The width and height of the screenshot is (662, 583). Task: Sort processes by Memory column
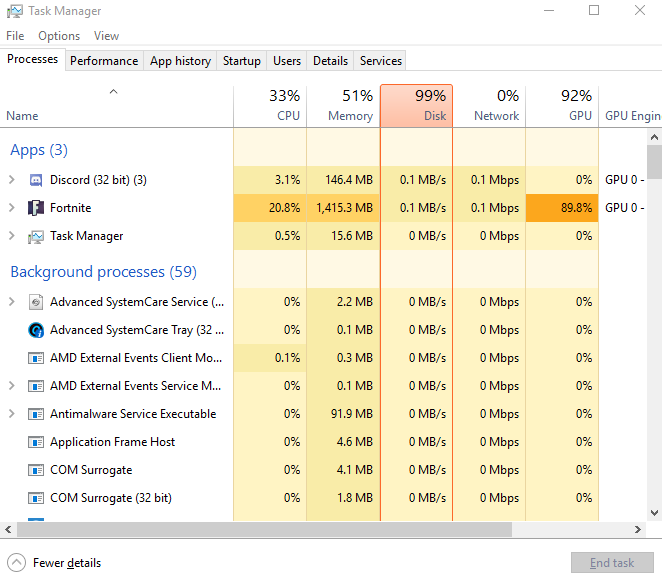coord(343,106)
